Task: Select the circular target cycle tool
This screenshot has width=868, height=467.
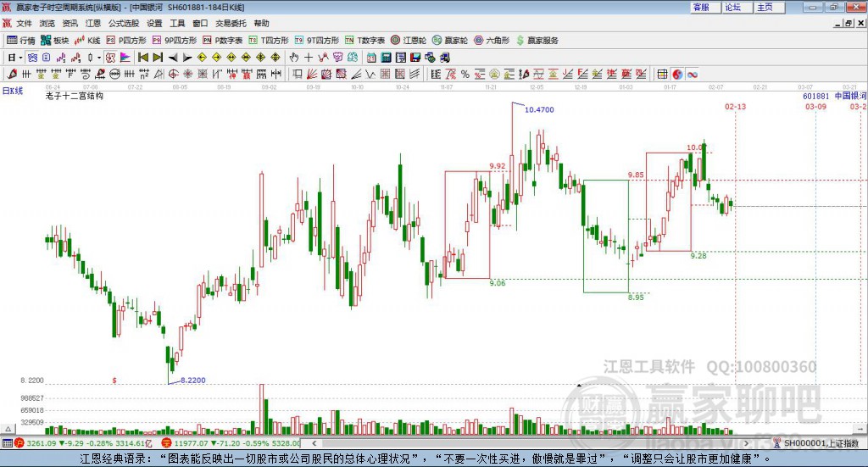Action: [x=173, y=74]
